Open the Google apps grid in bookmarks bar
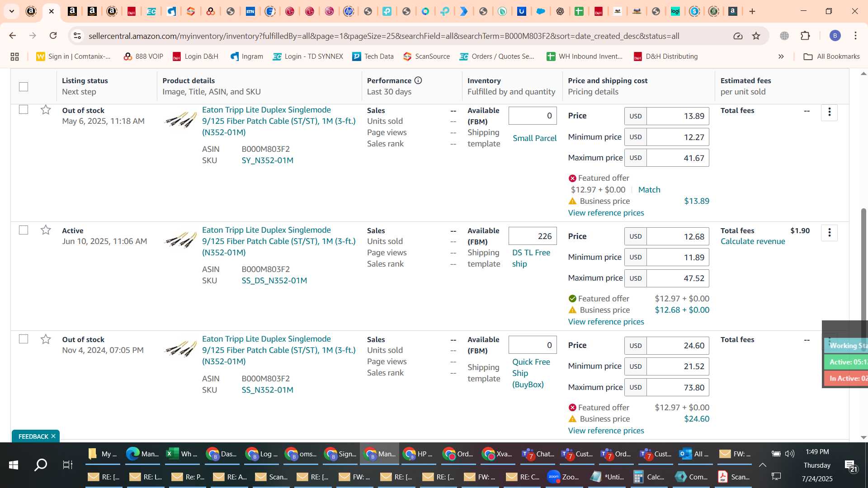Viewport: 868px width, 488px height. (14, 56)
